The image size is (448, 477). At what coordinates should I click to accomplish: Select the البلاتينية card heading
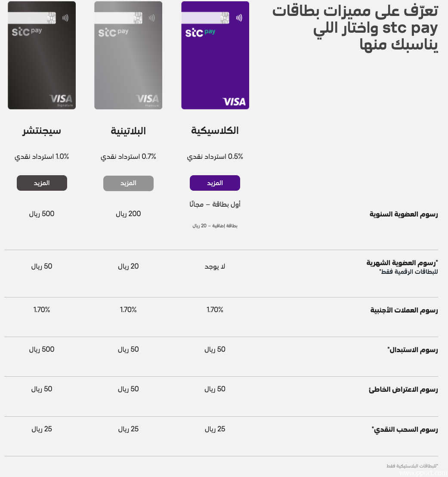128,131
